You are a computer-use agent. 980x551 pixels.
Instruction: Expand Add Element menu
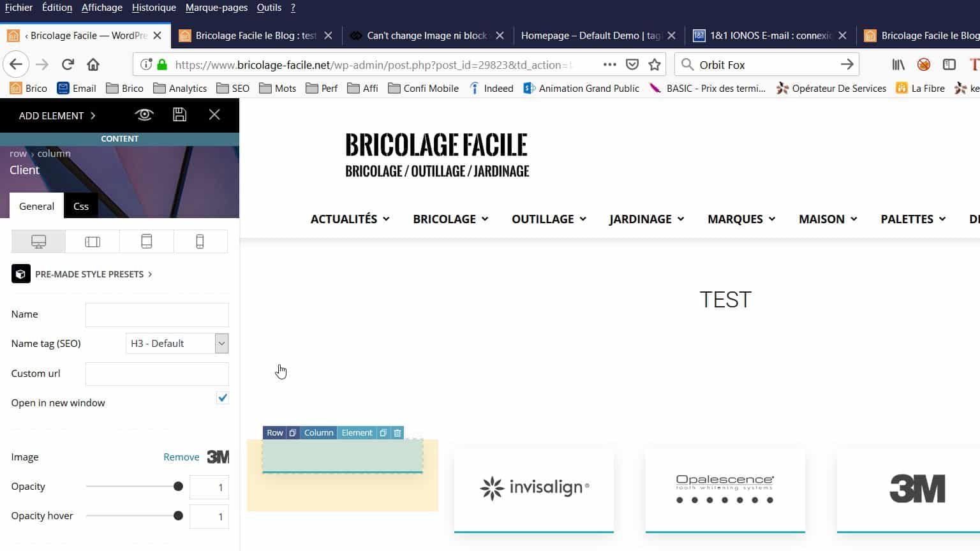click(57, 115)
